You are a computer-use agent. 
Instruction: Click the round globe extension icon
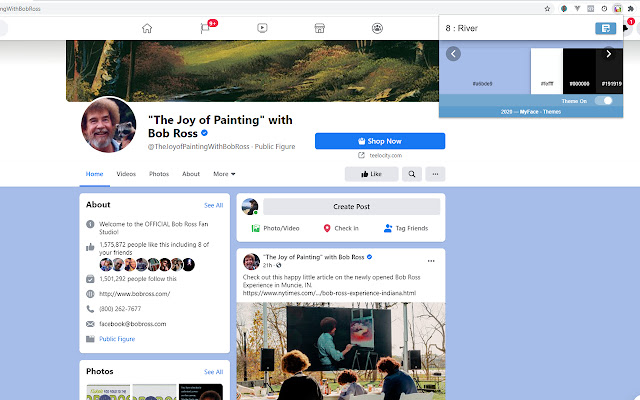point(564,9)
